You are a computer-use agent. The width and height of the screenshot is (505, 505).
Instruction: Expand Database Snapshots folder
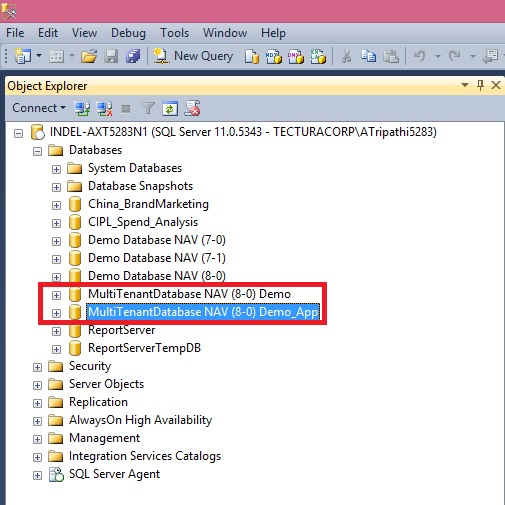pyautogui.click(x=56, y=188)
